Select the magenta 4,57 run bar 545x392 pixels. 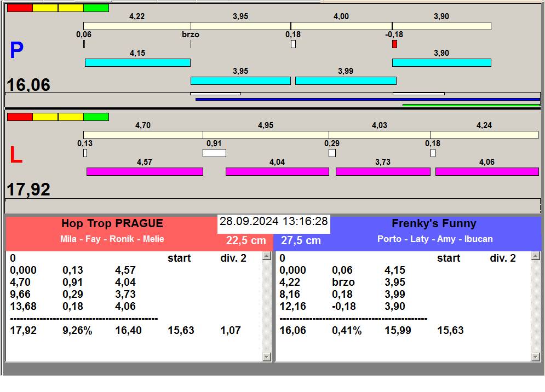click(145, 171)
